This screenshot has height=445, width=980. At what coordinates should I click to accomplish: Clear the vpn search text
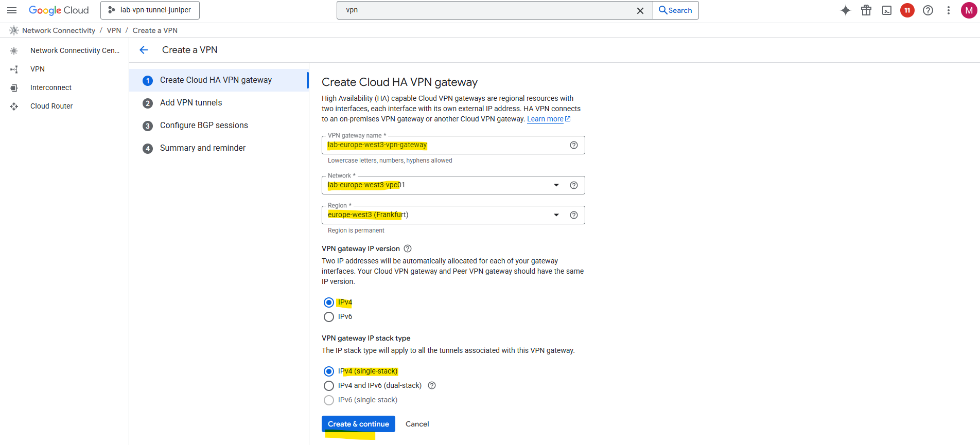[x=640, y=10]
